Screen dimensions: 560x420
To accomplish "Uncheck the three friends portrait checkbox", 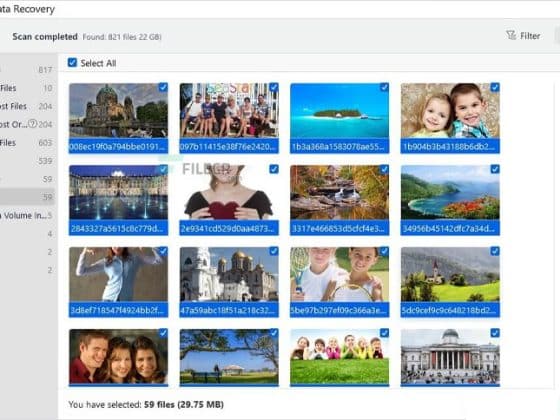I will pos(163,333).
